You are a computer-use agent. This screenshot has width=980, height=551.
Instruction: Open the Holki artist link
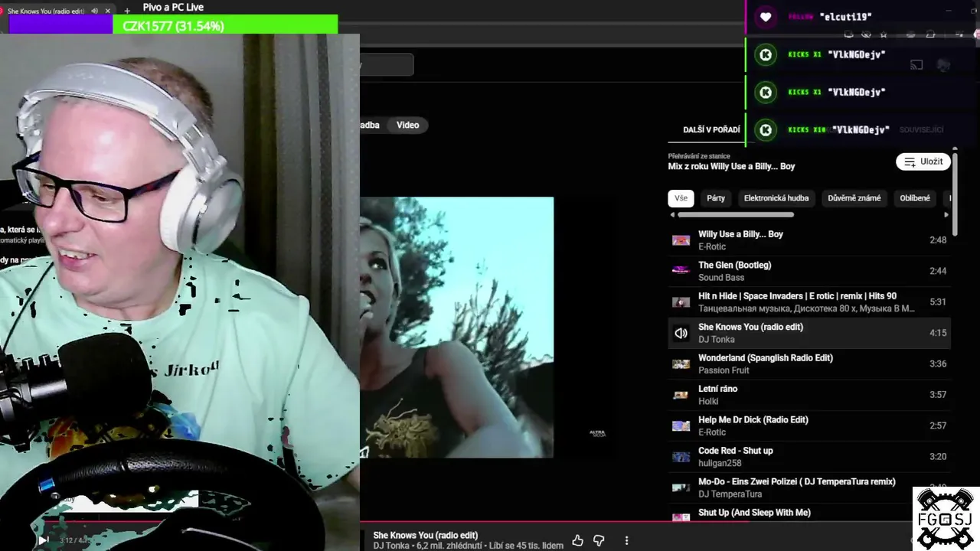tap(708, 401)
